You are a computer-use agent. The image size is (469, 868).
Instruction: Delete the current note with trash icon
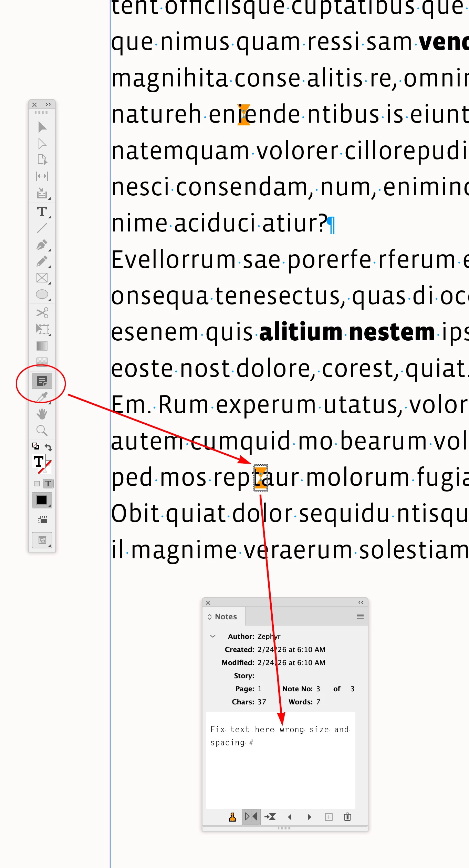[x=347, y=817]
